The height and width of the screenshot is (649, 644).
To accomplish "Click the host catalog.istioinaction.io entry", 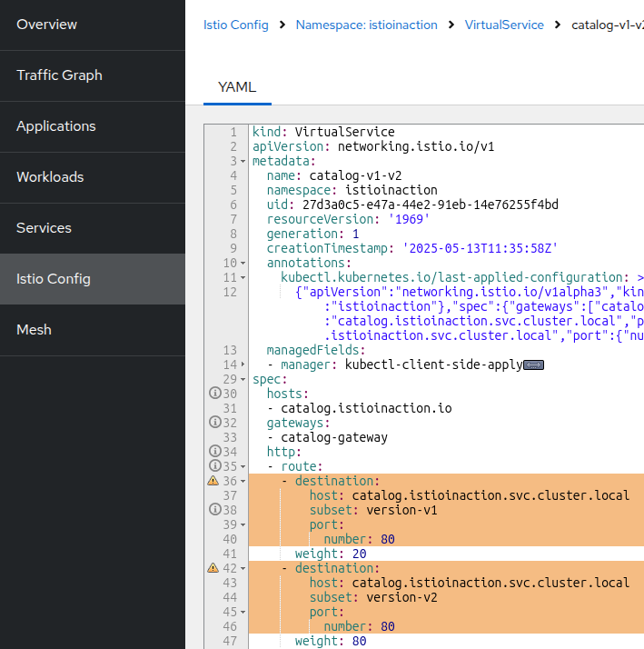I will click(x=366, y=408).
